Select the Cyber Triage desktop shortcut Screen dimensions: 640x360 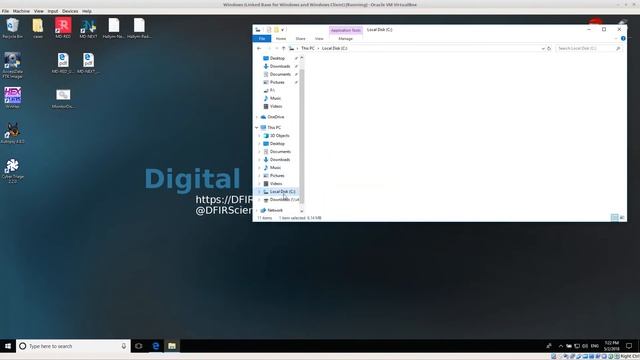[12, 171]
